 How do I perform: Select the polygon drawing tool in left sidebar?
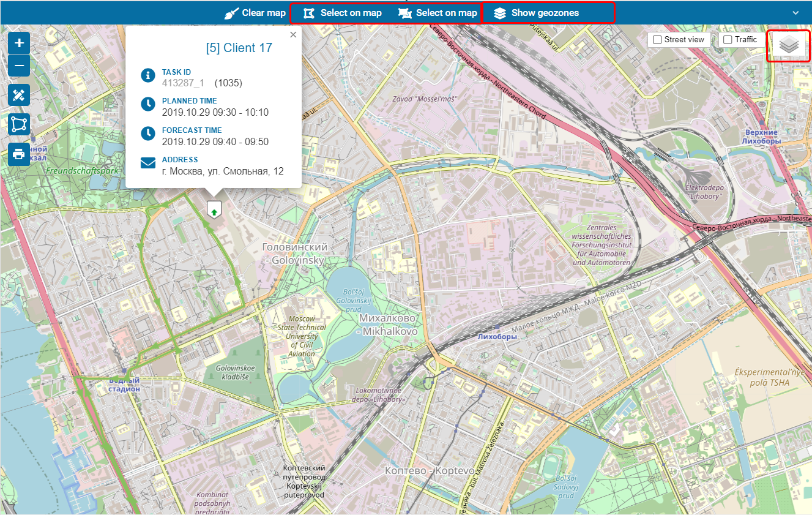tap(19, 124)
